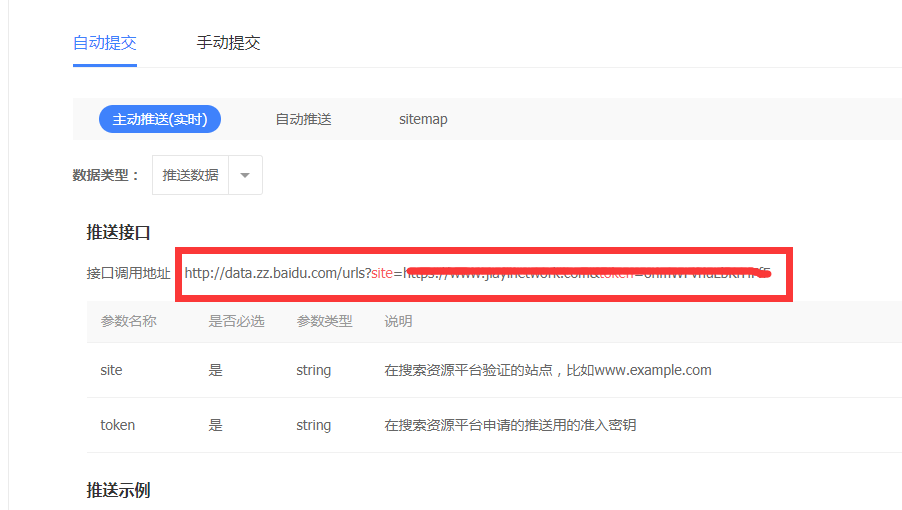The height and width of the screenshot is (510, 902).
Task: Switch to 自动推送 mode
Action: pyautogui.click(x=303, y=119)
